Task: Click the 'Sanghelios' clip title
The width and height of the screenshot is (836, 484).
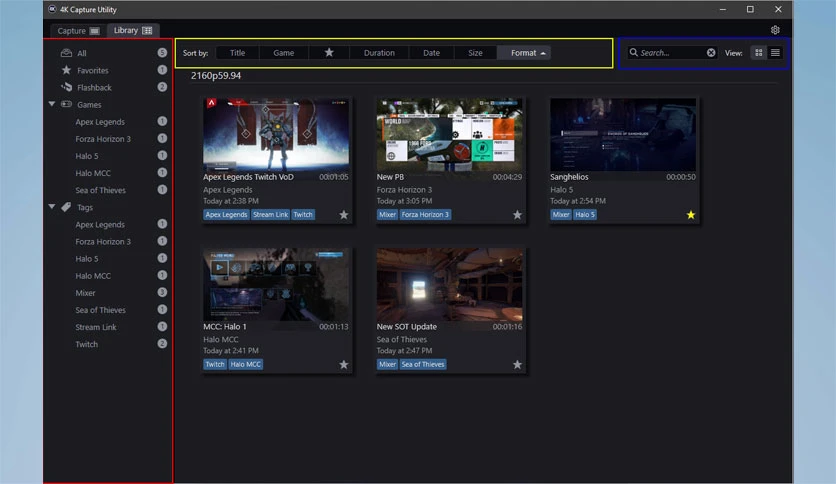Action: [569, 176]
